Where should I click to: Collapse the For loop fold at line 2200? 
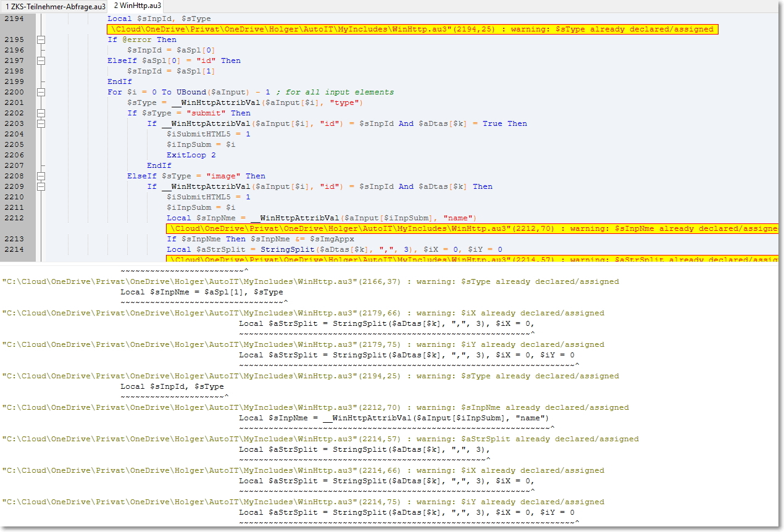point(41,92)
